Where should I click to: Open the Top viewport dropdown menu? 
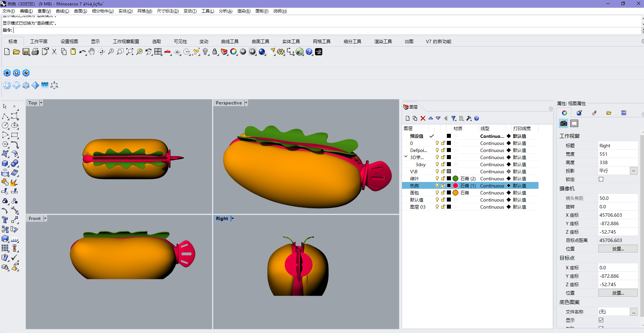pos(41,103)
